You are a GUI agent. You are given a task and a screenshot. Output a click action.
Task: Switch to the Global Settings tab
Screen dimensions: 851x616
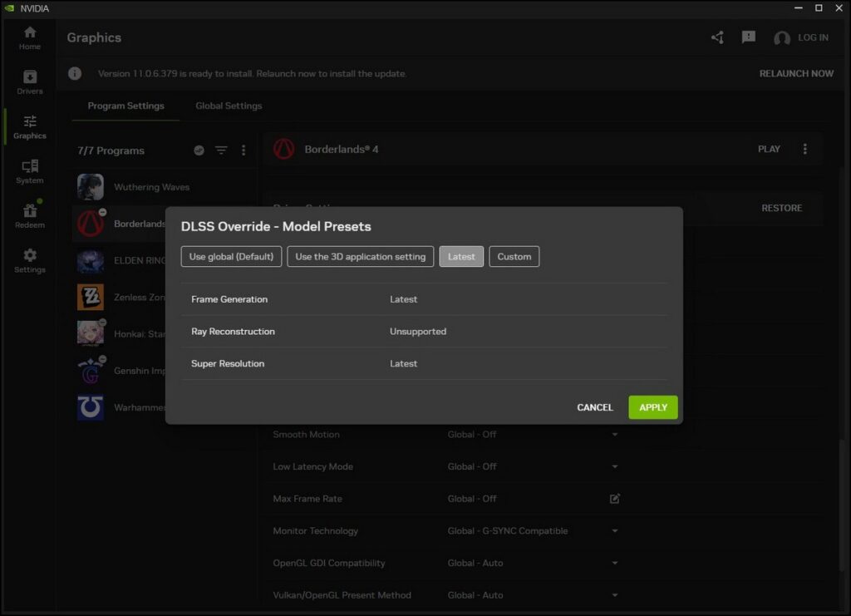(x=229, y=106)
